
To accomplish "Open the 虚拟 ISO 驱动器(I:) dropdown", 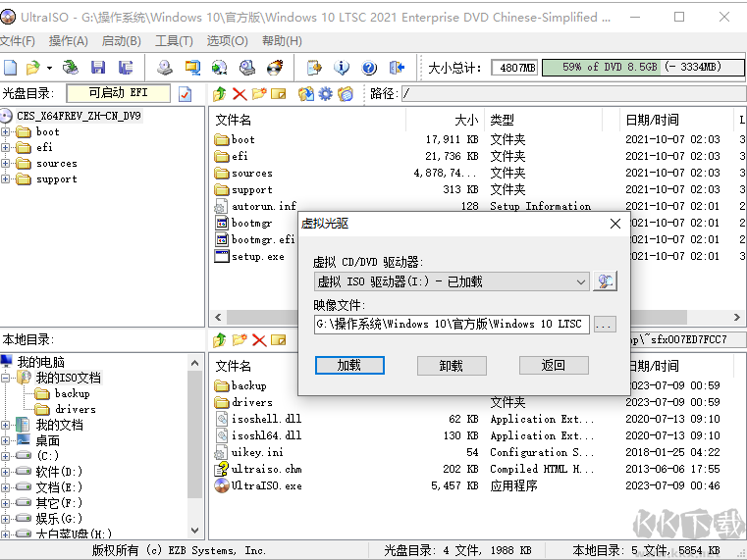I will [452, 281].
